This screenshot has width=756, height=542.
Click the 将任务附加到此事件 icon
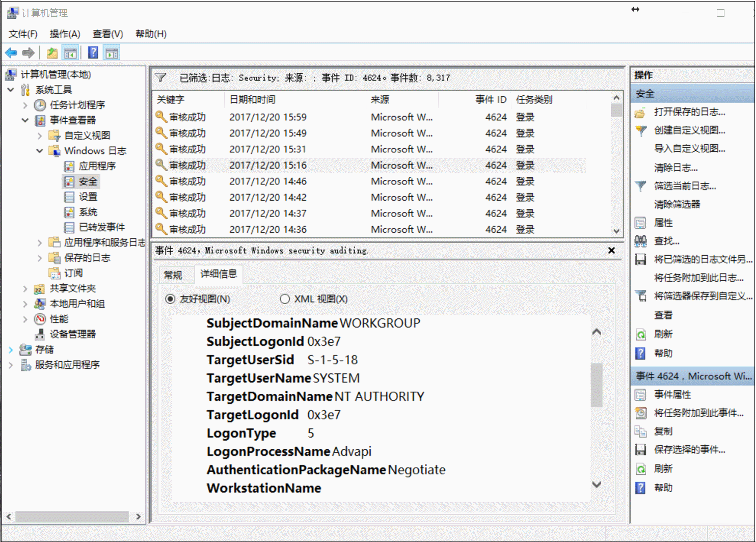[640, 413]
